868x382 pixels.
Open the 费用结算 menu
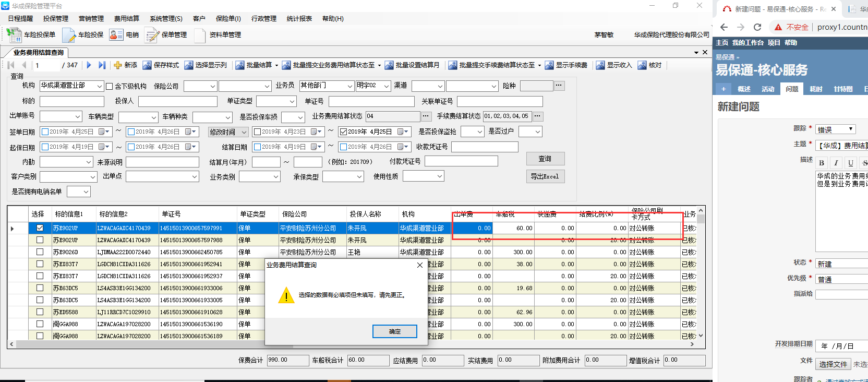click(x=126, y=19)
